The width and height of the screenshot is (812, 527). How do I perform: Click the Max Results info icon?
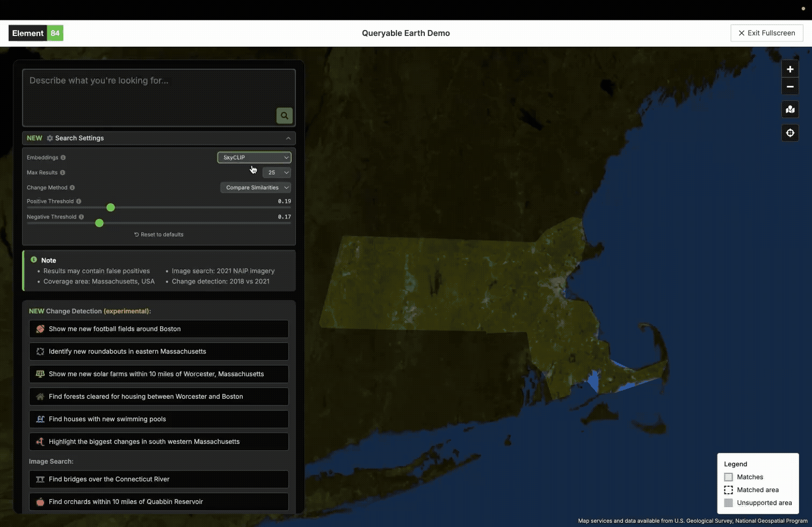(63, 173)
